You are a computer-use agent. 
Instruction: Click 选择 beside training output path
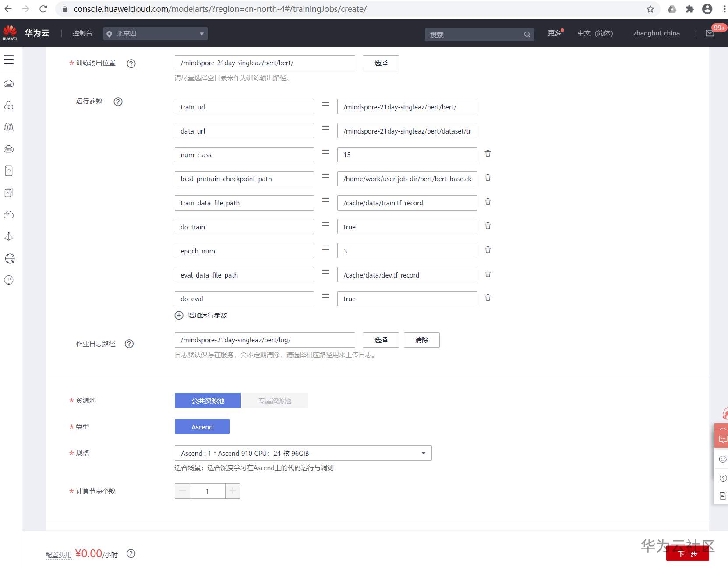[381, 63]
